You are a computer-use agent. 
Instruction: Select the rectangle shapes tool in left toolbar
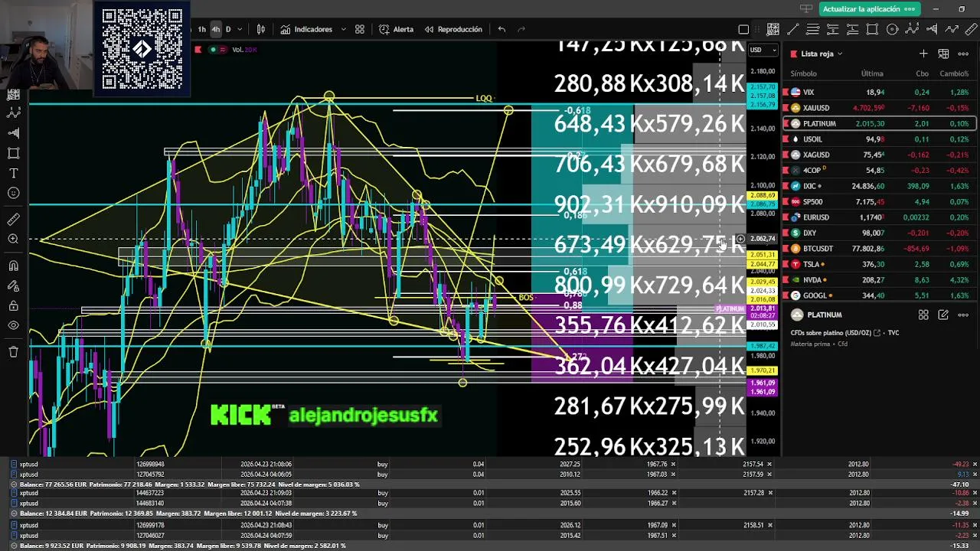click(x=13, y=153)
